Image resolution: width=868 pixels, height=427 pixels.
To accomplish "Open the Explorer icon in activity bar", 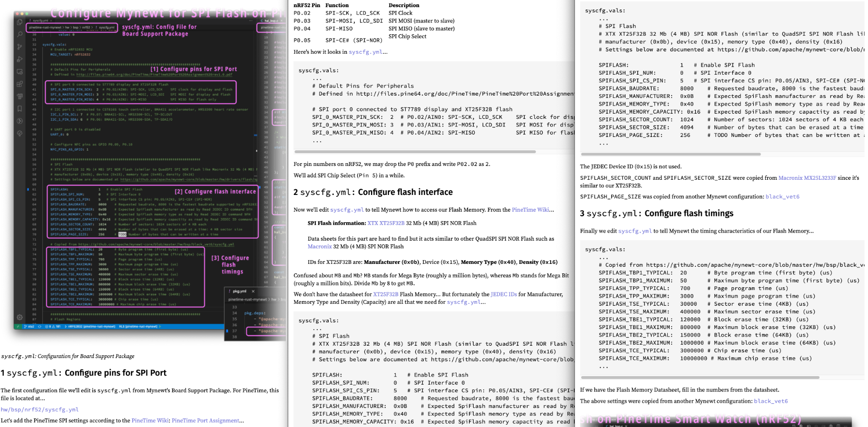I will point(20,22).
